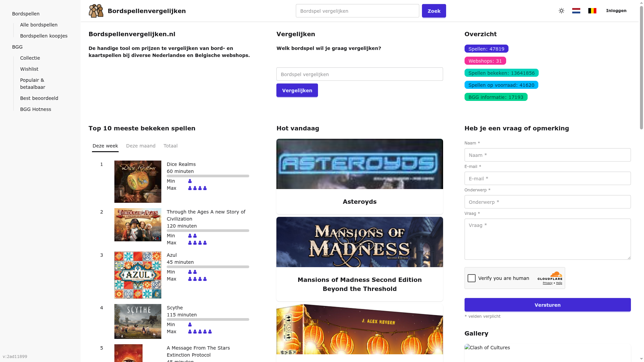The image size is (644, 362).
Task: Open Populair & betaalbaar in sidebar
Action: [x=33, y=83]
